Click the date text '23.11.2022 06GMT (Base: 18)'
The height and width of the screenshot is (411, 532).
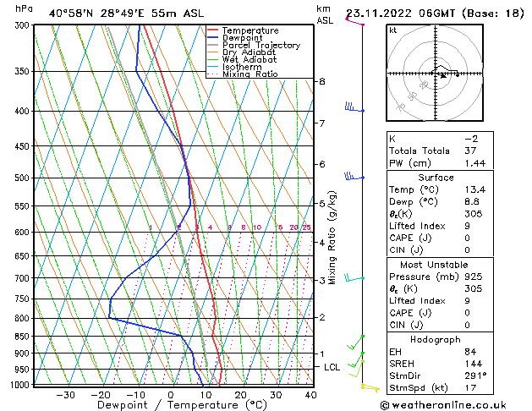(x=435, y=14)
